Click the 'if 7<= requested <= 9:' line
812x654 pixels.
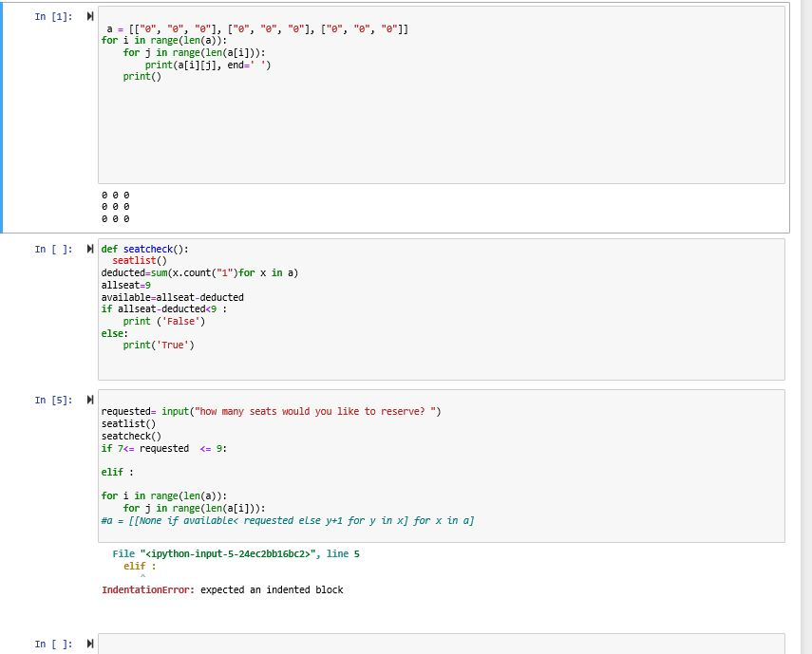point(164,449)
